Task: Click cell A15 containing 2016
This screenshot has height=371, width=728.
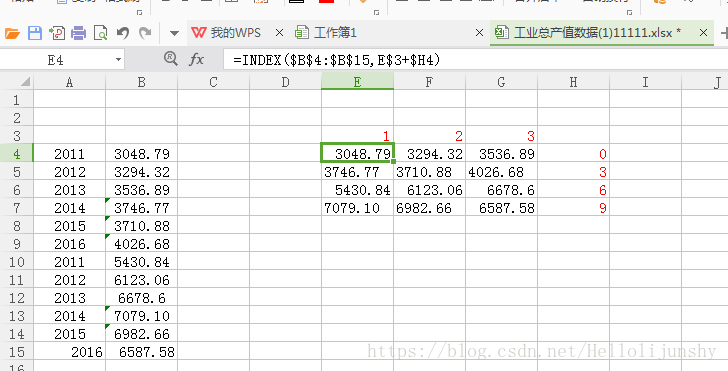Action: click(x=70, y=352)
